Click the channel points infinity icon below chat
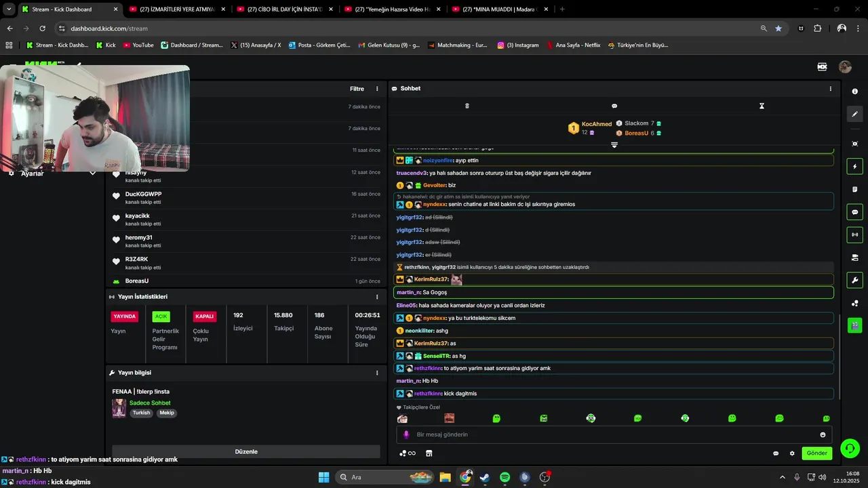 coord(407,453)
